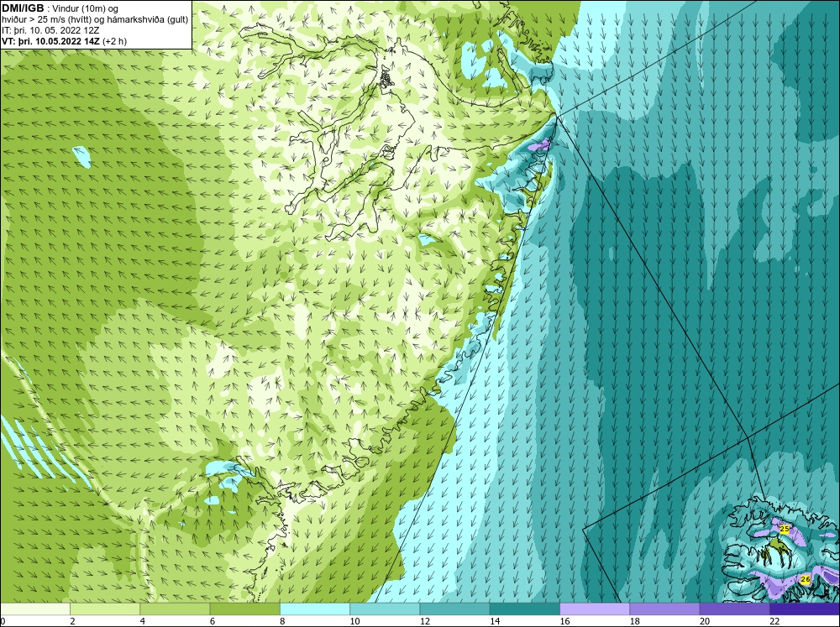This screenshot has height=627, width=840.
Task: Click legend scale number '14'
Action: [495, 621]
